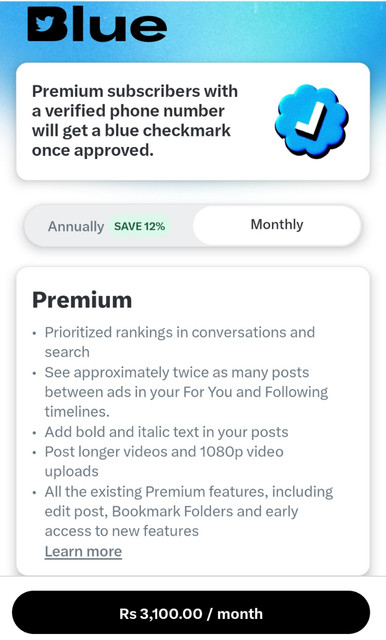386x640 pixels.
Task: Tap the Prioritized rankings in conversations feature
Action: (x=180, y=342)
